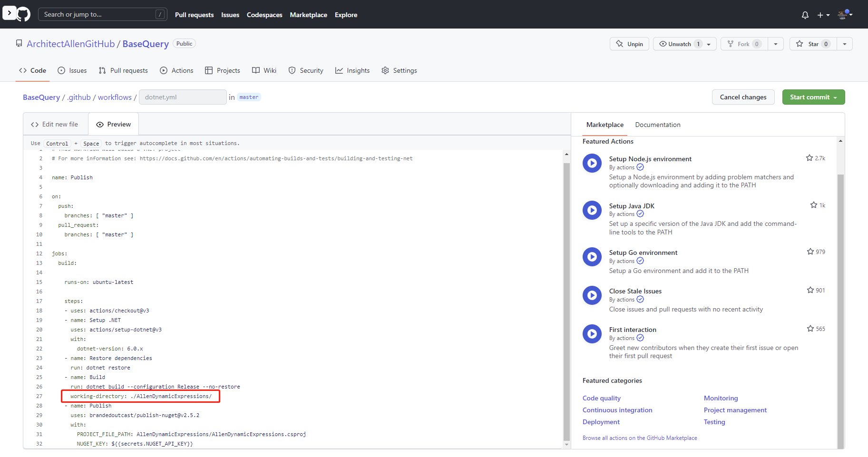Click the dotnet.yml filename field
Image resolution: width=868 pixels, height=457 pixels.
[x=183, y=97]
